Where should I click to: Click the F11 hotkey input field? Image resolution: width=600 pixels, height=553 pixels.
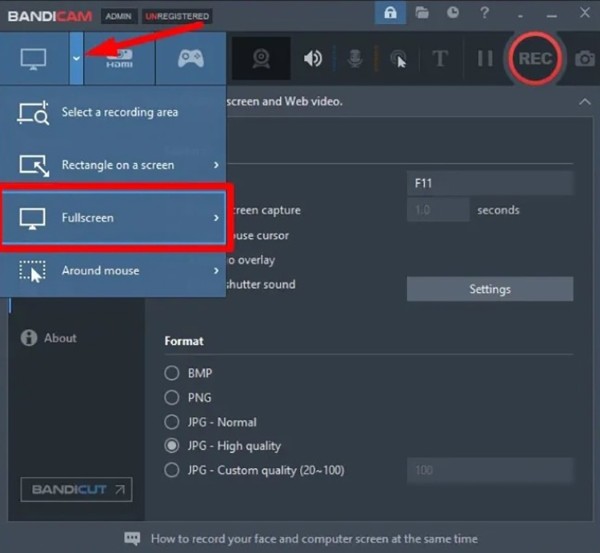(489, 184)
